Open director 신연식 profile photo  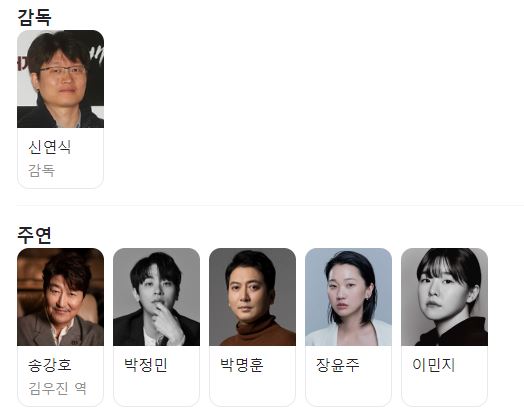[60, 79]
